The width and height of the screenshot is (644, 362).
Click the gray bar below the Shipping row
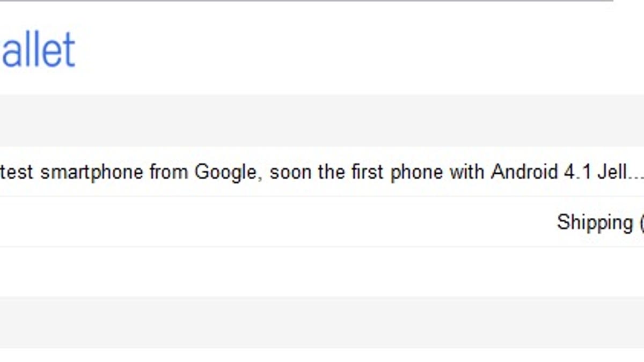(x=322, y=322)
